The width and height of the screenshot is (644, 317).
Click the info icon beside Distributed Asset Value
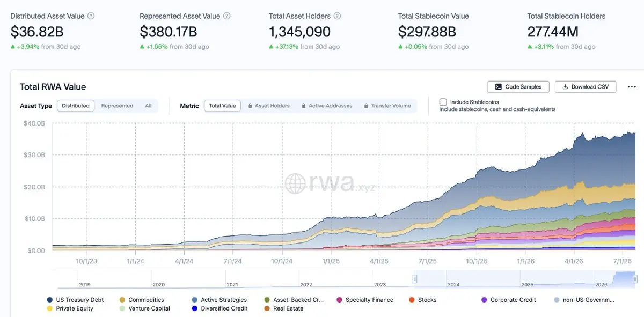tap(91, 16)
